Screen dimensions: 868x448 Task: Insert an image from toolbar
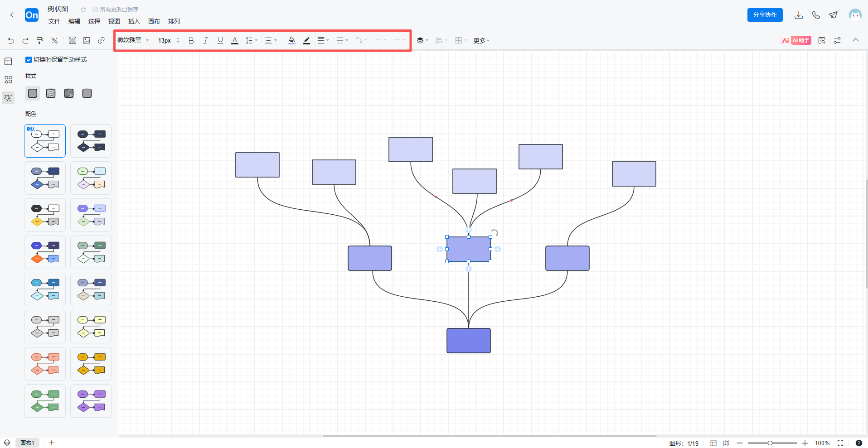[87, 41]
